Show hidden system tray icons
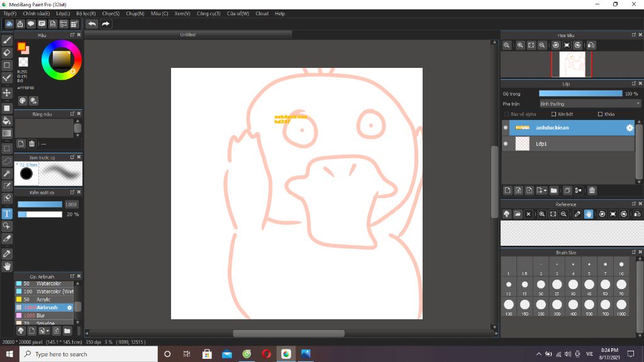Screen dimensions: 644x362 [x=538, y=354]
